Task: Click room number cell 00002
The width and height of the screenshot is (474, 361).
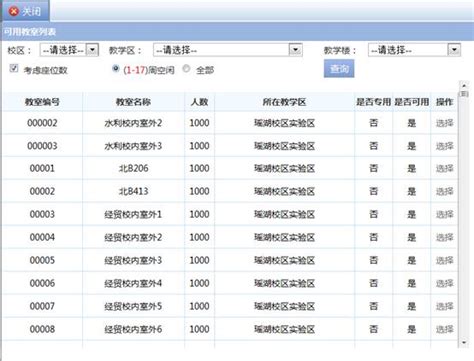Action: [42, 191]
